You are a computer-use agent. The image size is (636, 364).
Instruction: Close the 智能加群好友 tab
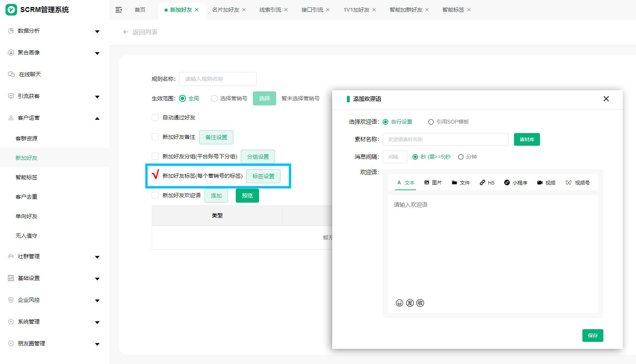pos(427,10)
